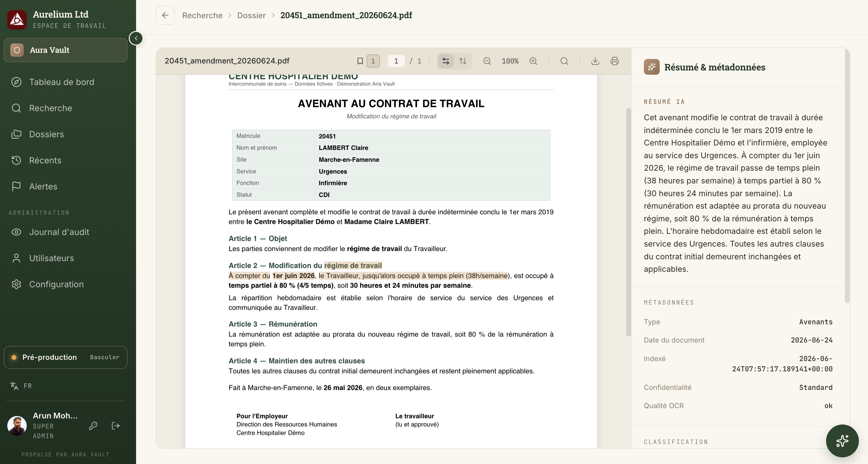This screenshot has width=868, height=464.
Task: Click the magnifier icon beside Recherche in sidebar
Action: (16, 108)
